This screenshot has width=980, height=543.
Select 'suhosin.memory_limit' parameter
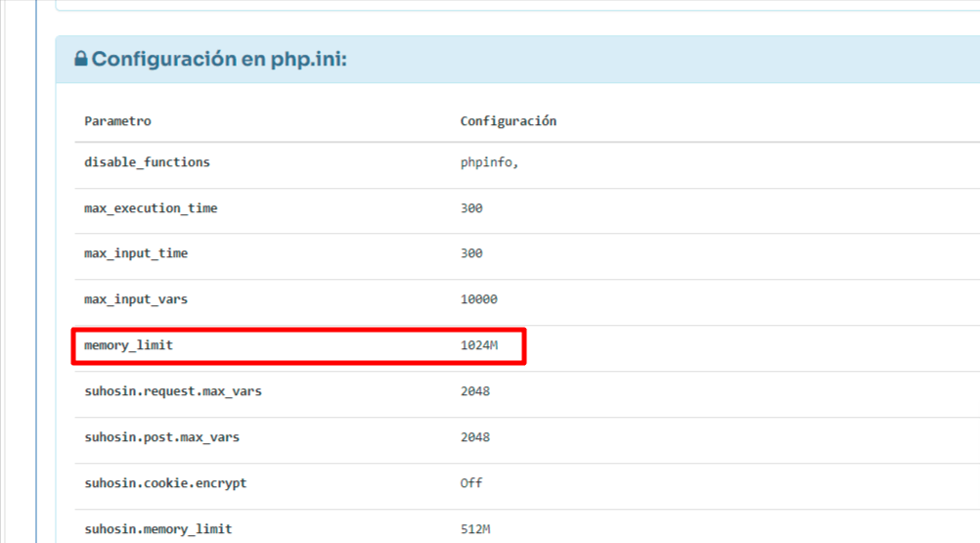[158, 529]
